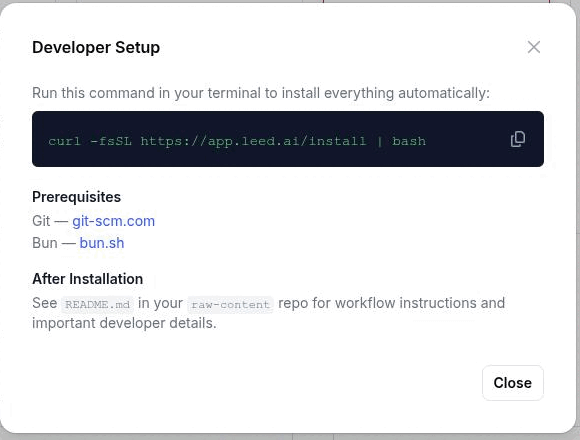Dismiss dialog with the X icon
Viewport: 580px width, 440px height.
pos(534,47)
